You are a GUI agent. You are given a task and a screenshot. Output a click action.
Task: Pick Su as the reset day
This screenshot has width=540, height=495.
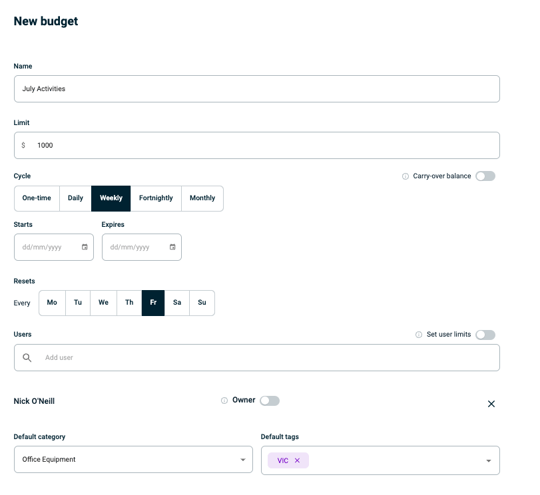pos(202,303)
